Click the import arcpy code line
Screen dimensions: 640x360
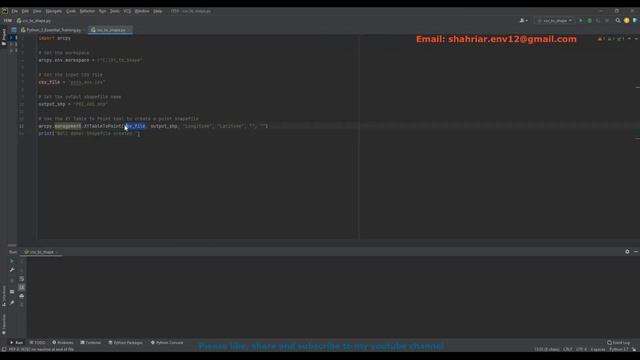click(x=55, y=38)
